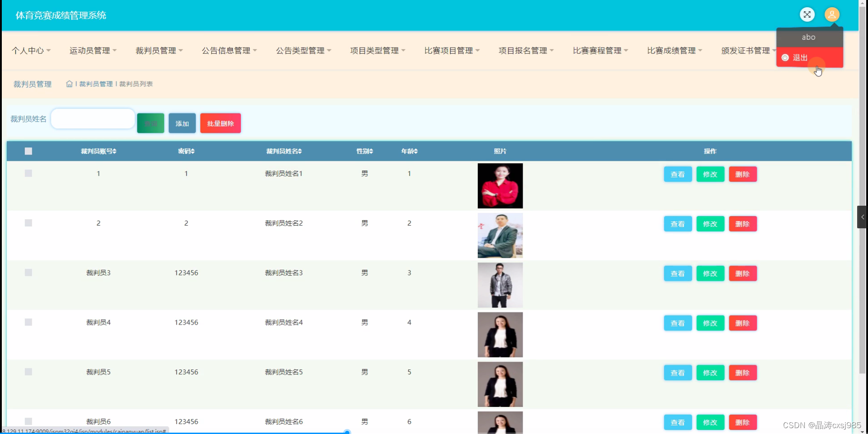Viewport: 868px width, 434px height.
Task: Toggle fullscreen with the crossed-arrows icon
Action: click(x=807, y=14)
